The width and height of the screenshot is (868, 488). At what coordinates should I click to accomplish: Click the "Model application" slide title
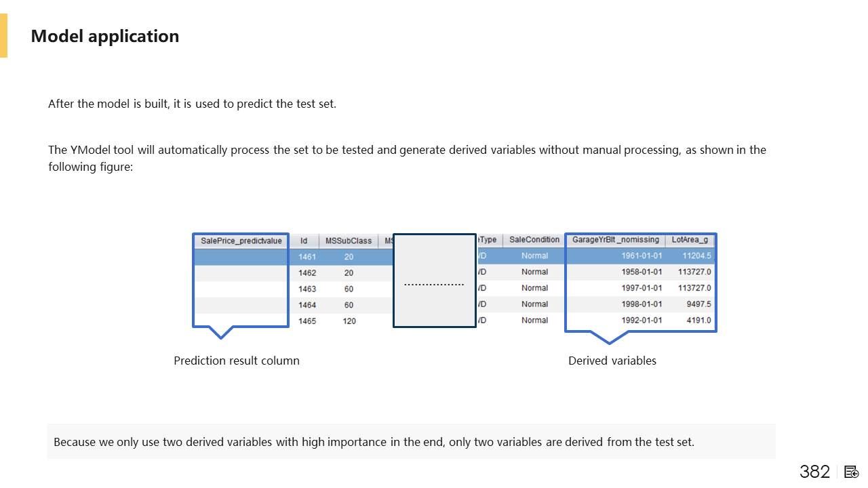point(105,36)
